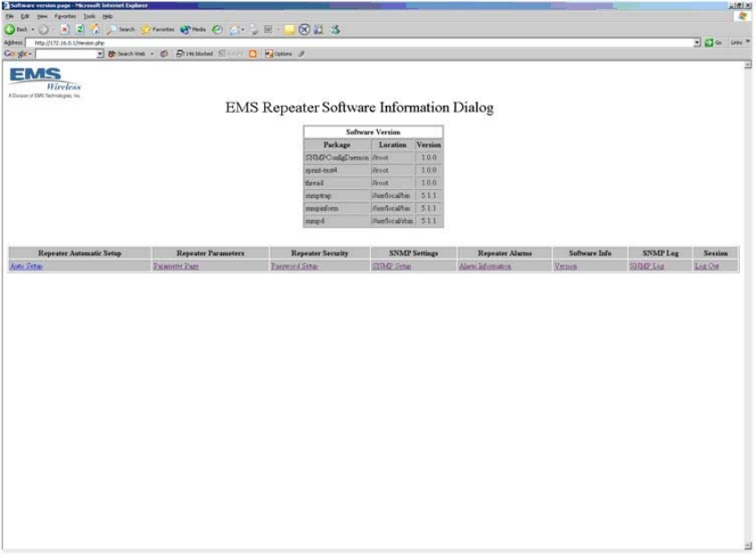Open Search Web dropdown arrow

[152, 54]
